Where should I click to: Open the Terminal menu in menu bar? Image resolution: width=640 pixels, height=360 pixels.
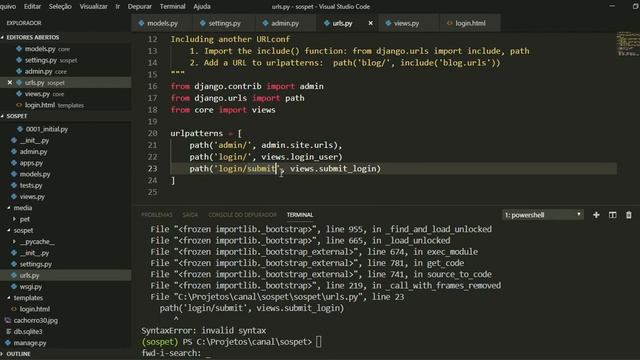172,7
